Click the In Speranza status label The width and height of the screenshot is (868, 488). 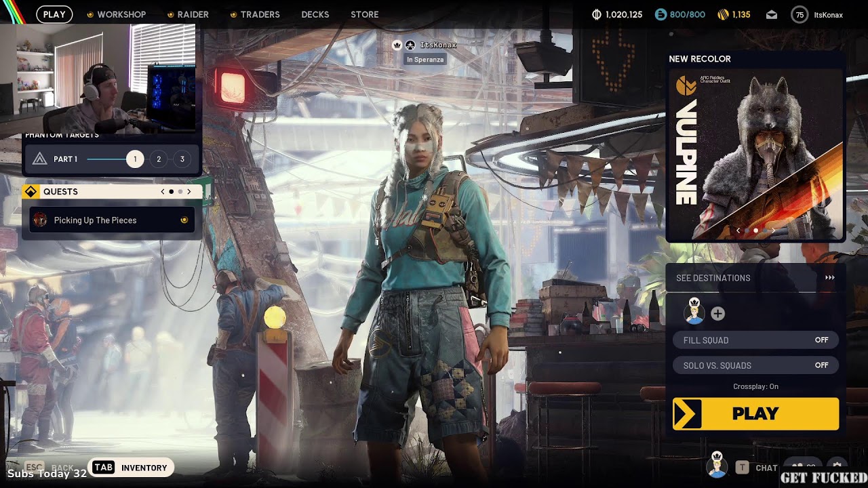coord(425,60)
